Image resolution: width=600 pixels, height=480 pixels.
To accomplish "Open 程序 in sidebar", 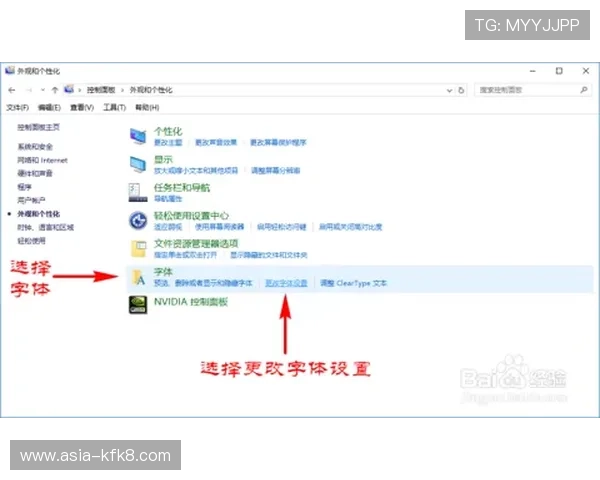I will [x=24, y=187].
